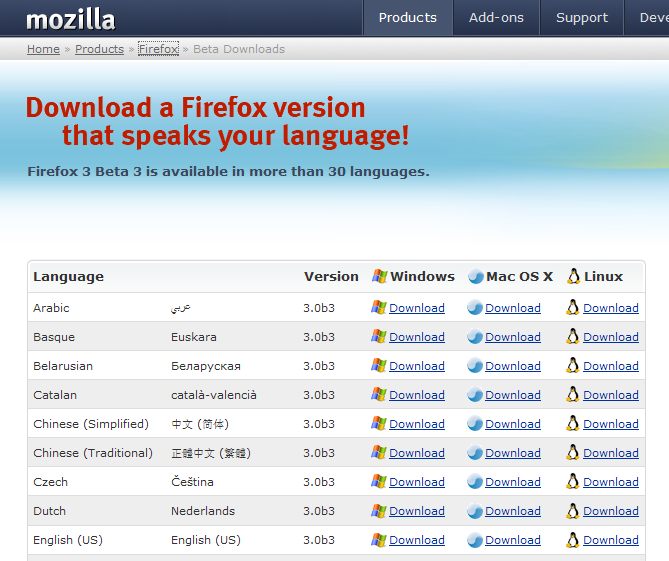Open Firefox breadcrumb link
Viewport: 669px width, 561px height.
(158, 49)
